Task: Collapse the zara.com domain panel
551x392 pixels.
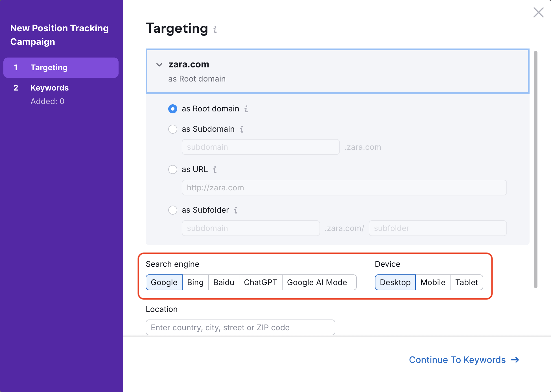Action: 159,65
